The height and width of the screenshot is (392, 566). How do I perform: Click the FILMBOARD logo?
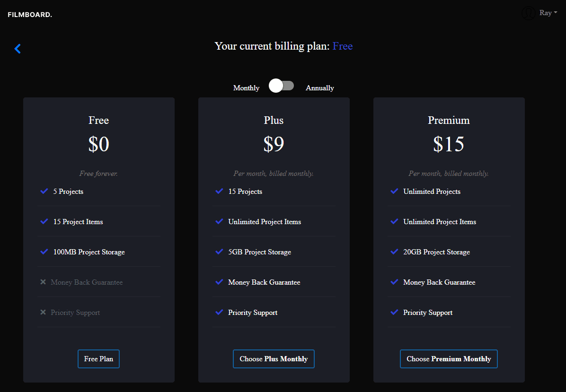tap(29, 14)
